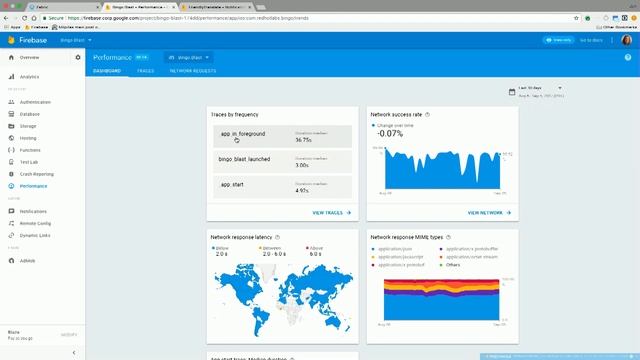
Task: Click the Remote Config icon
Action: (11, 223)
